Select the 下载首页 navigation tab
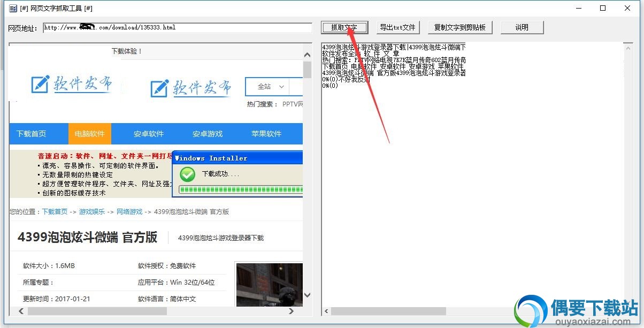Viewport: 644px width, 328px height. point(32,134)
